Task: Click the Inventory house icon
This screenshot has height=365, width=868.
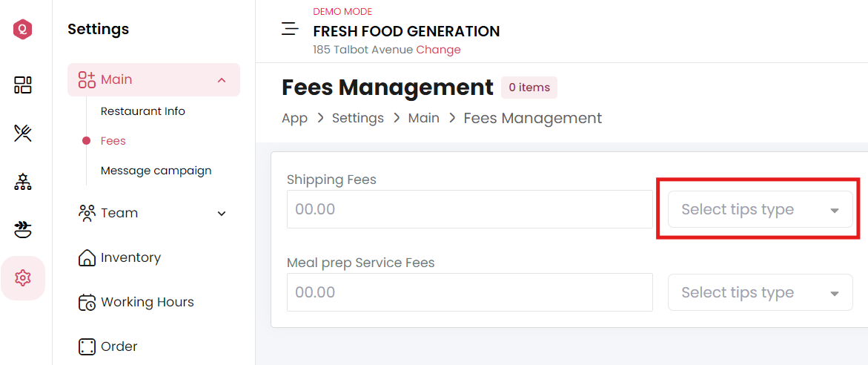Action: (87, 257)
